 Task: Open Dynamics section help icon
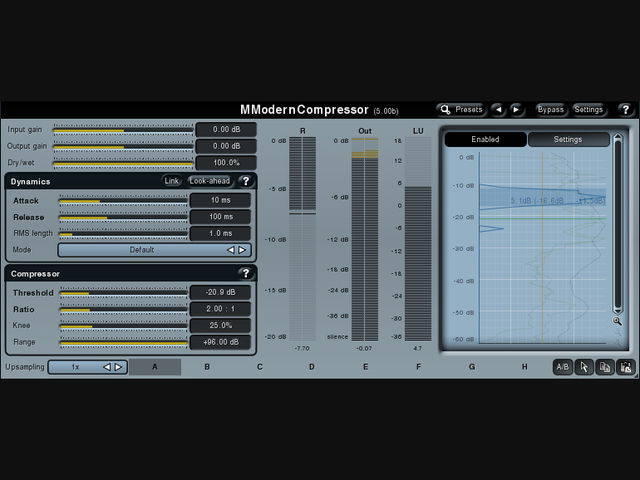pos(245,181)
